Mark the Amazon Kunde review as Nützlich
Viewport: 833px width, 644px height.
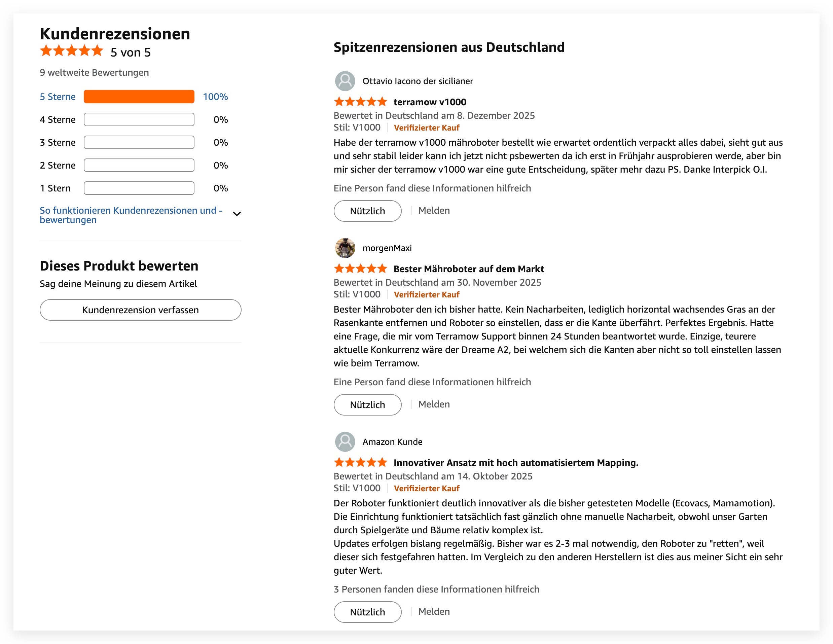pyautogui.click(x=367, y=612)
